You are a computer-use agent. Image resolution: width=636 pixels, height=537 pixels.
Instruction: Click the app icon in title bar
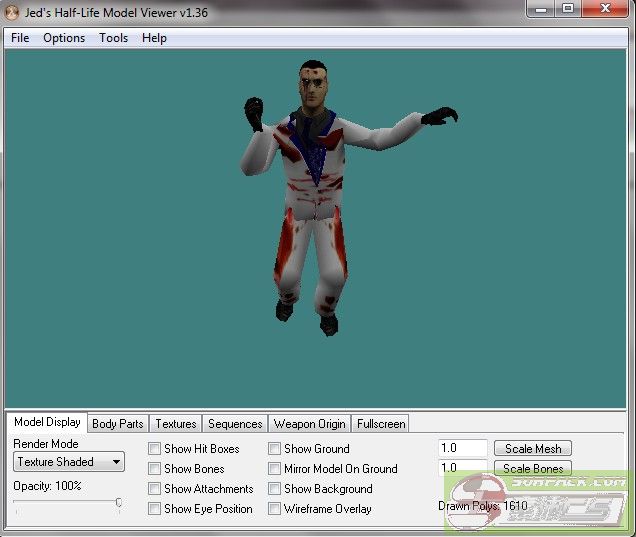pos(11,13)
